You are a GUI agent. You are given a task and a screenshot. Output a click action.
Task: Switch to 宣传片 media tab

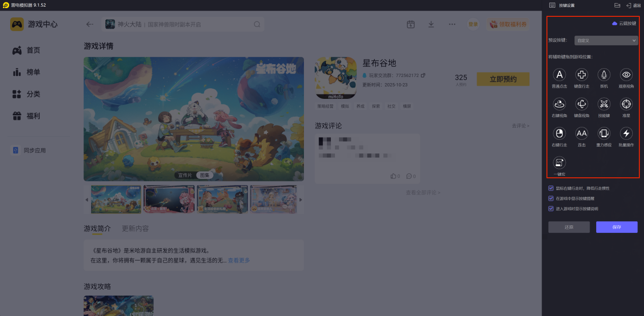185,175
